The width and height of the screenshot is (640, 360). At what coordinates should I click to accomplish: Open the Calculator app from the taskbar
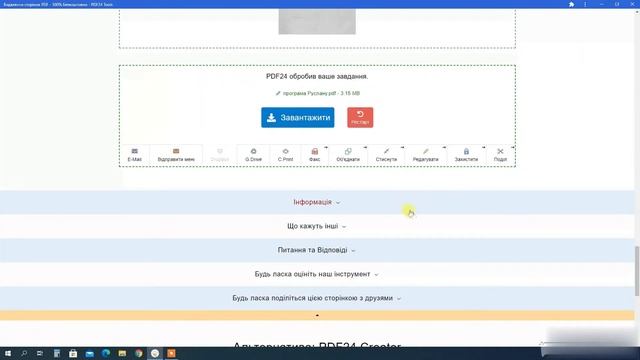coord(57,353)
